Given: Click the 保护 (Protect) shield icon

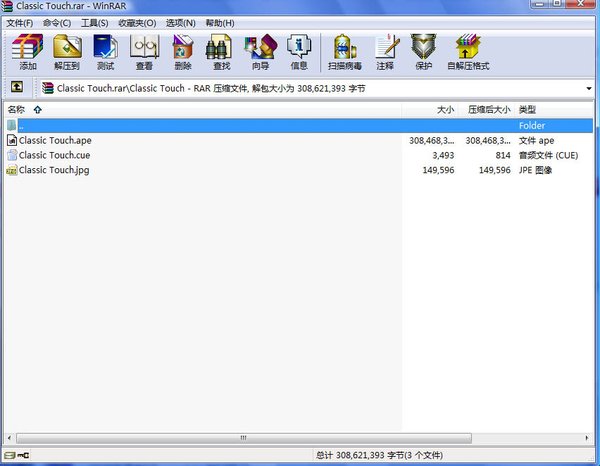Looking at the screenshot, I should point(424,52).
